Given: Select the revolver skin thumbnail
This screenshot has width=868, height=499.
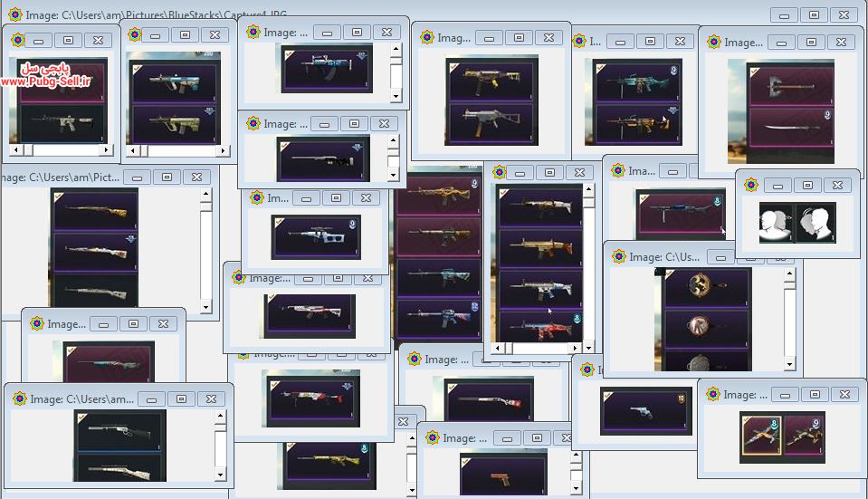Looking at the screenshot, I should [646, 410].
